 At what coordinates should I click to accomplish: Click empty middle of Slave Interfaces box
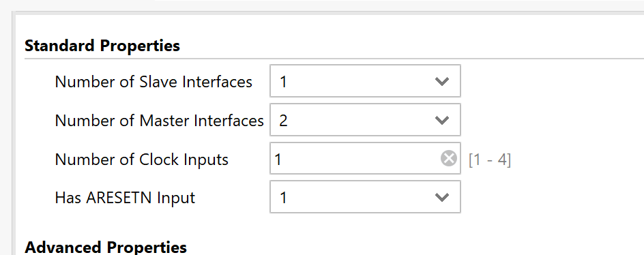357,81
